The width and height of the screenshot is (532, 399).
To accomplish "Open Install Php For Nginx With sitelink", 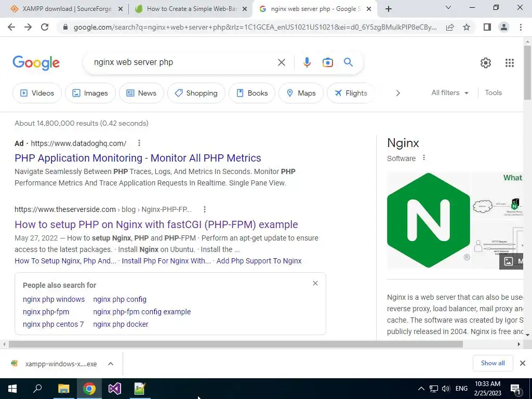I will pos(166,261).
